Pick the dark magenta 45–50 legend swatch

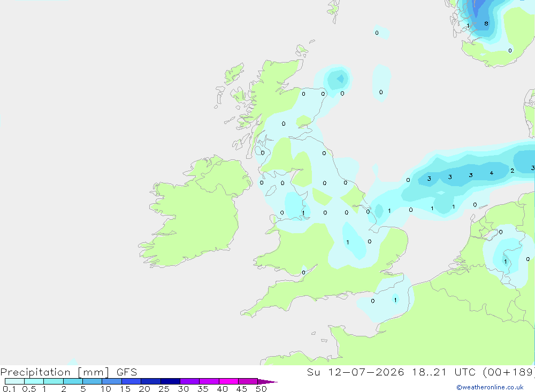point(248,381)
